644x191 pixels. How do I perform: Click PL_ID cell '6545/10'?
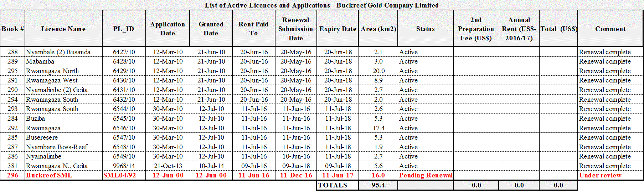[124, 119]
